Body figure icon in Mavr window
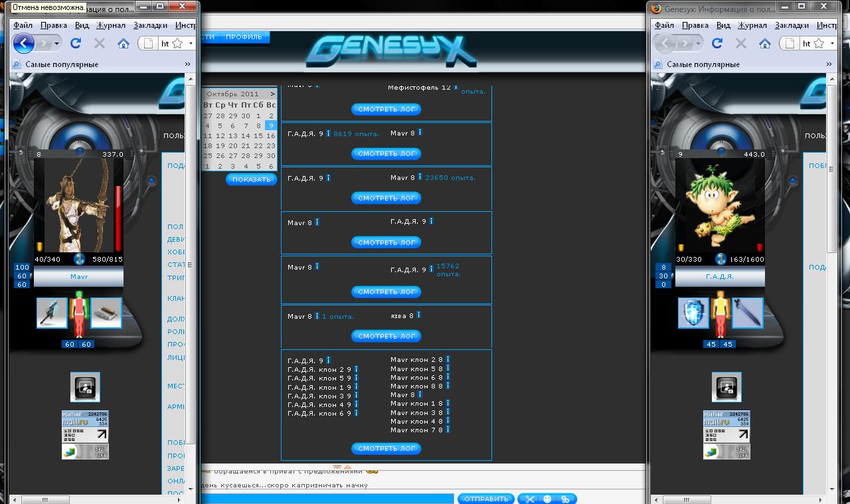This screenshot has width=850, height=504. point(79,313)
